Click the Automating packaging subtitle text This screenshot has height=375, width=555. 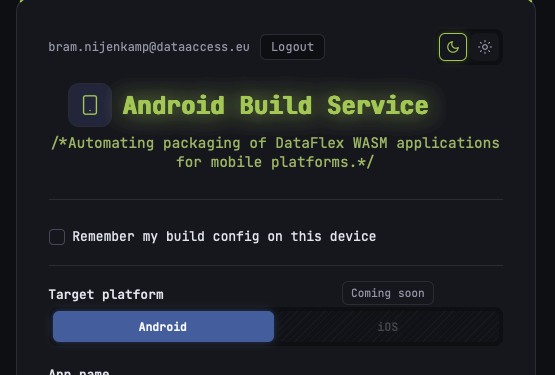click(276, 153)
